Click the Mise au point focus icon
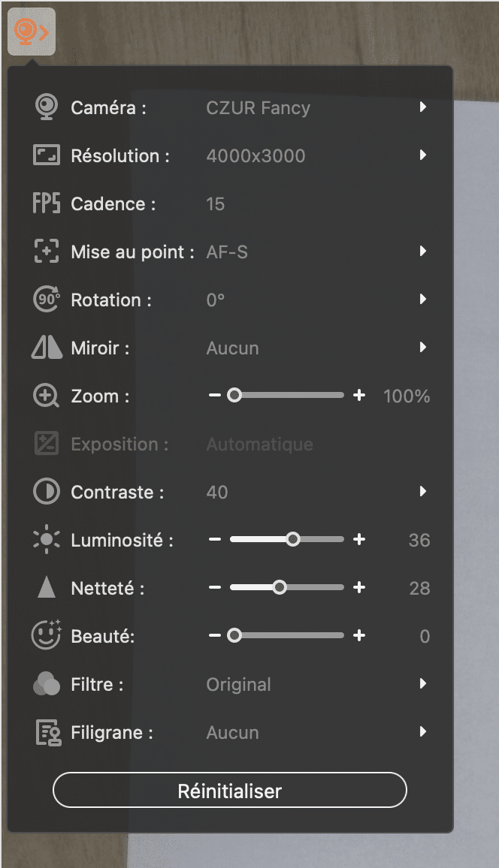 tap(47, 252)
